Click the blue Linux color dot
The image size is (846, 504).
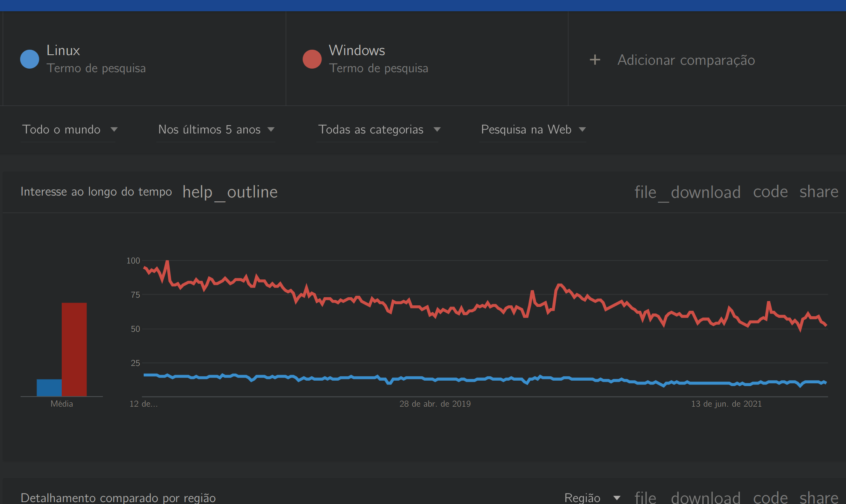[30, 59]
